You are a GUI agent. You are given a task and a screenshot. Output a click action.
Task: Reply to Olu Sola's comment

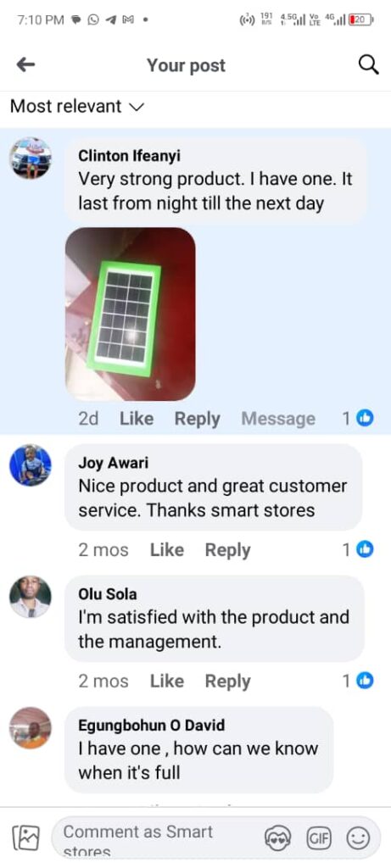tap(227, 682)
